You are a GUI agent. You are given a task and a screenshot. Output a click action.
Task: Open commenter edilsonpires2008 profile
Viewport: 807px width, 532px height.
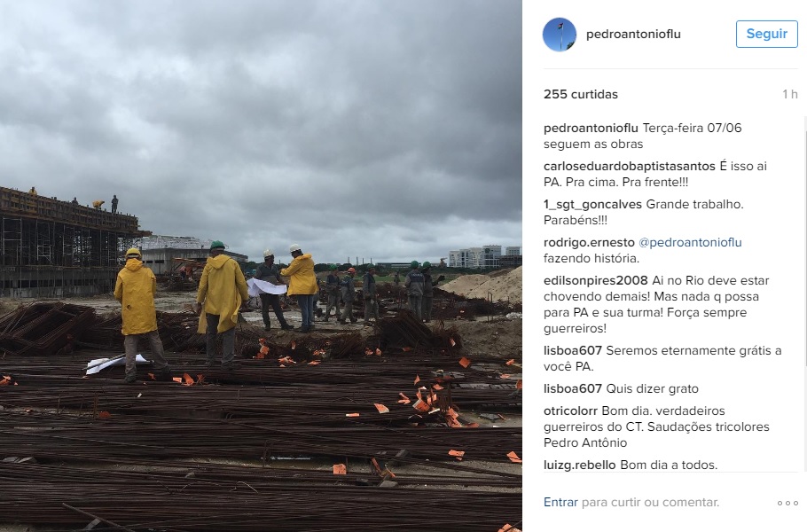[x=595, y=280]
